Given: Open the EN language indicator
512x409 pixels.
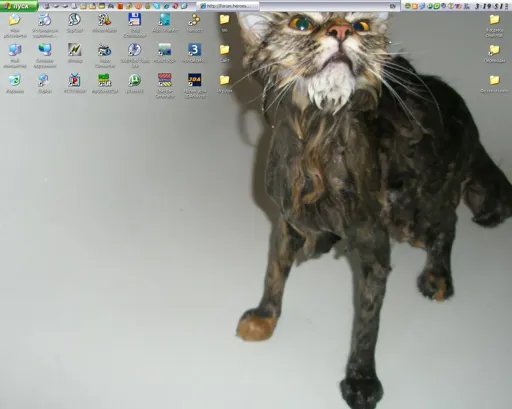Looking at the screenshot, I should tap(393, 6).
